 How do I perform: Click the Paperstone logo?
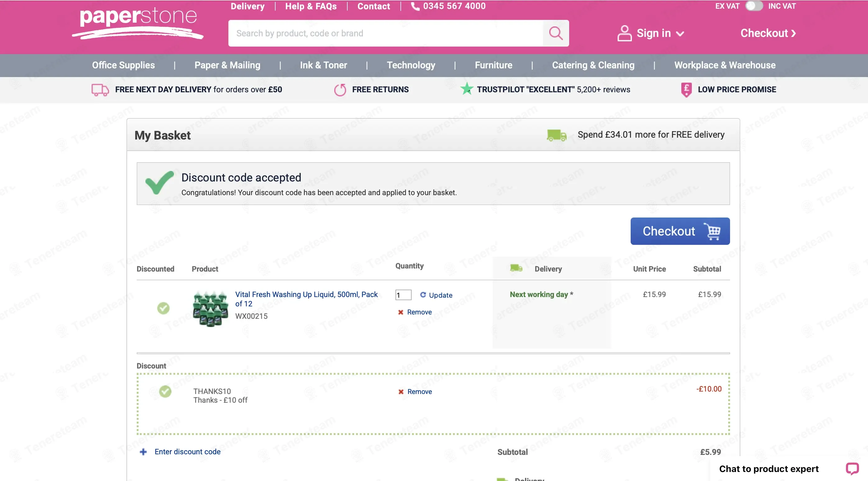point(138,23)
